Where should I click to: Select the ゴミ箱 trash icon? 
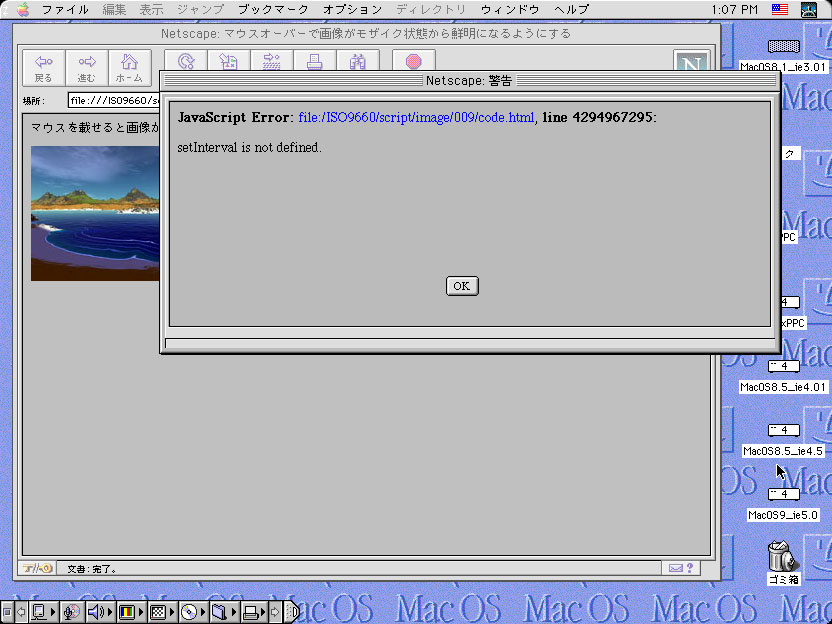tap(783, 556)
